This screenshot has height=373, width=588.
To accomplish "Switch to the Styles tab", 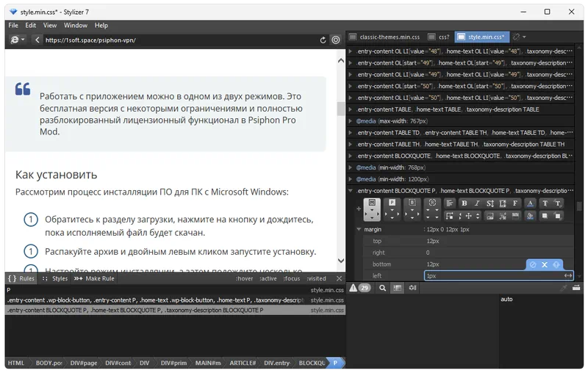I will pyautogui.click(x=55, y=278).
